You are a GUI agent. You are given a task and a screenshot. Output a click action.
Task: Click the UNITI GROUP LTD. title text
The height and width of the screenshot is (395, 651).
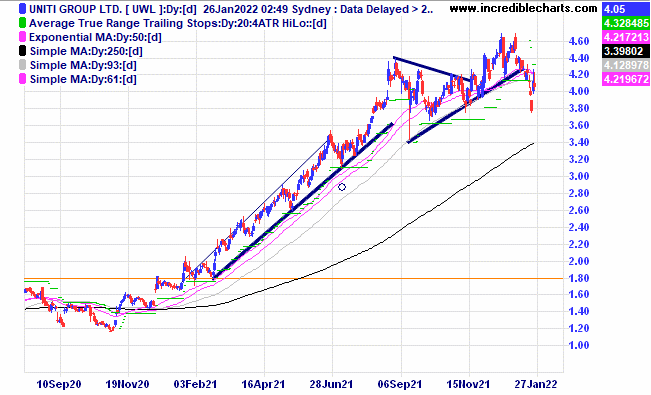tap(75, 9)
